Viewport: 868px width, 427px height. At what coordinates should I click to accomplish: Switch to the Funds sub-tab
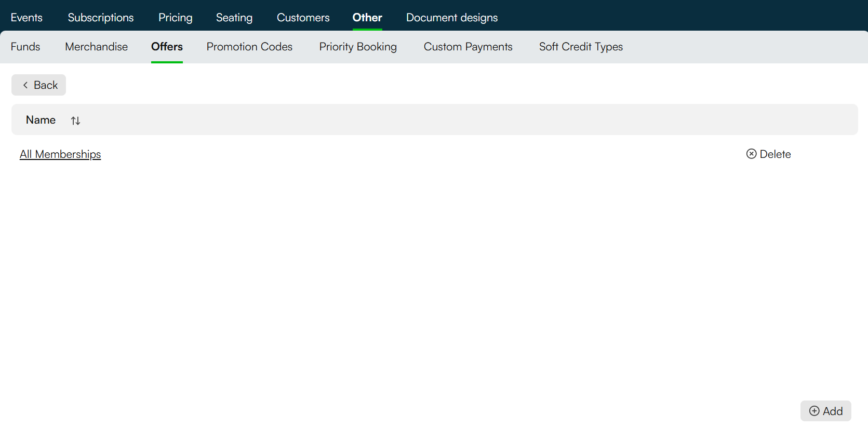click(25, 47)
